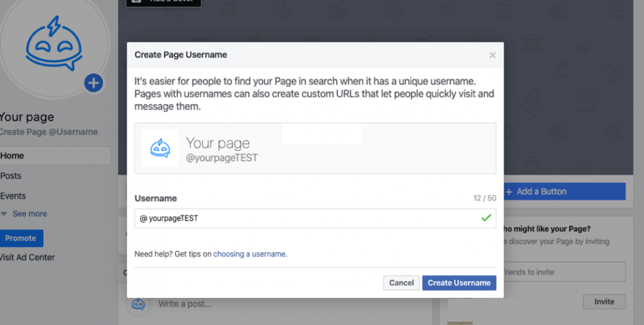This screenshot has width=644, height=325.
Task: Open Posts in the left sidebar
Action: pyautogui.click(x=10, y=176)
